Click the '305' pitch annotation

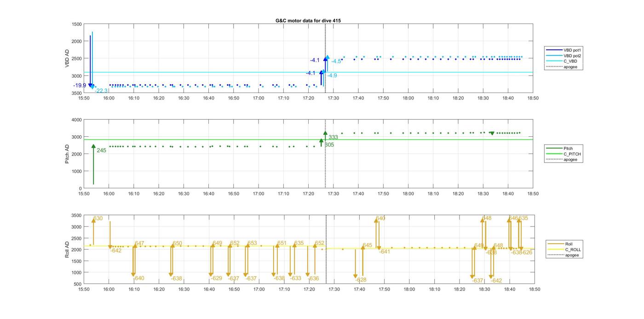click(x=329, y=145)
